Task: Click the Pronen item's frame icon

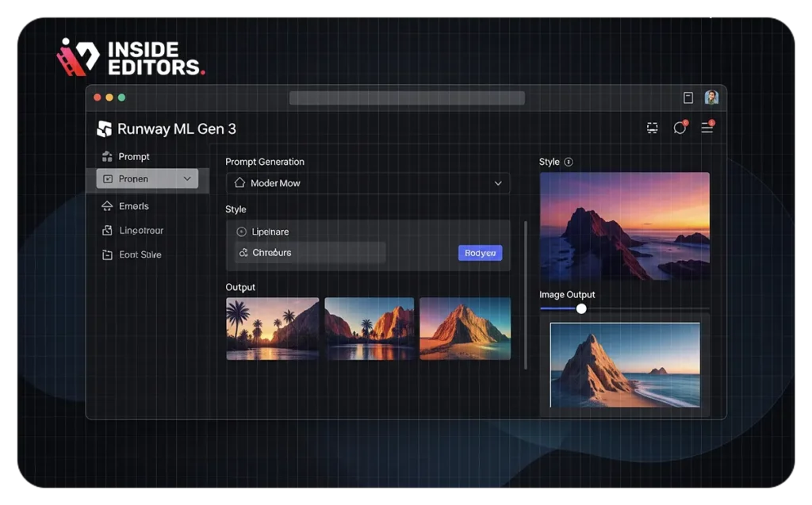Action: [108, 178]
